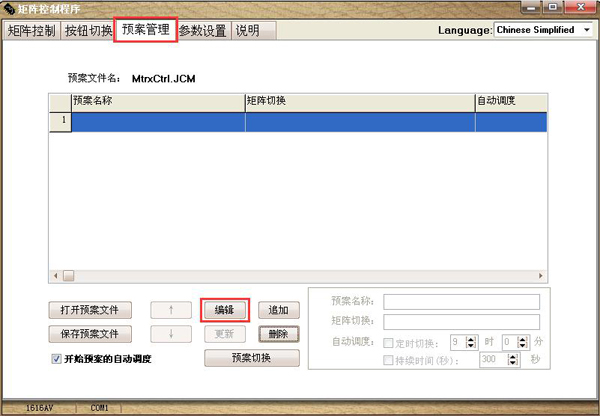Viewport: 600px width, 416px height.
Task: Click the app icon in title bar
Action: point(9,8)
